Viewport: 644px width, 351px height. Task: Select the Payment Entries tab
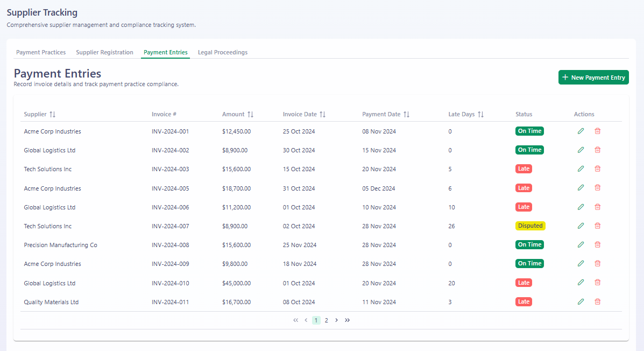coord(166,52)
